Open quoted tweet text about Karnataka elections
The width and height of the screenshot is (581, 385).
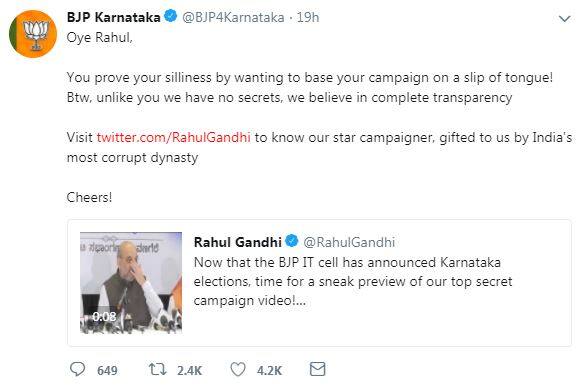click(x=353, y=282)
